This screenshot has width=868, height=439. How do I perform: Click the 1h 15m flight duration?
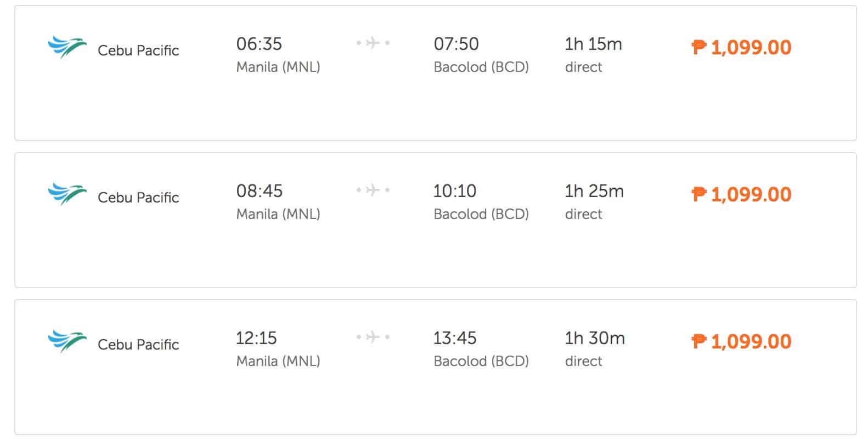593,44
